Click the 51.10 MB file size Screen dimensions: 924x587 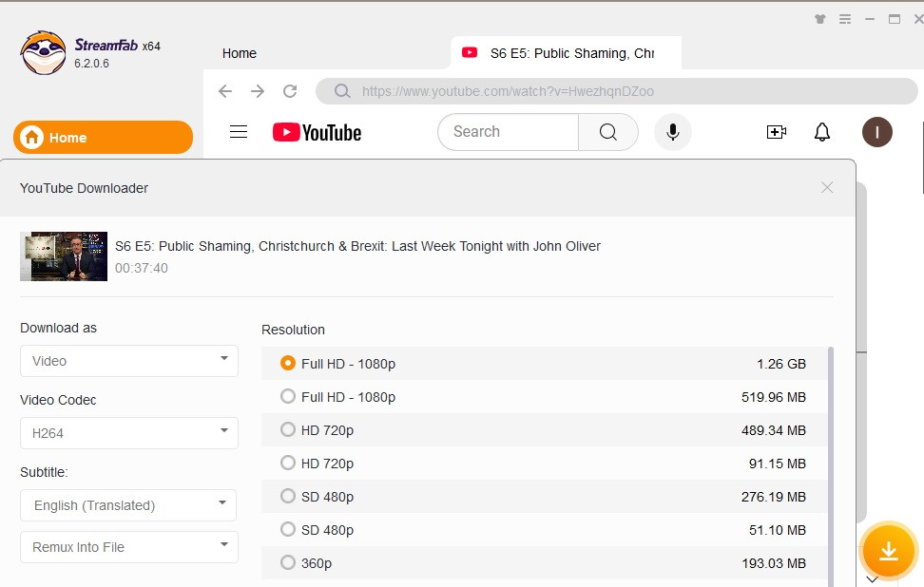coord(778,530)
